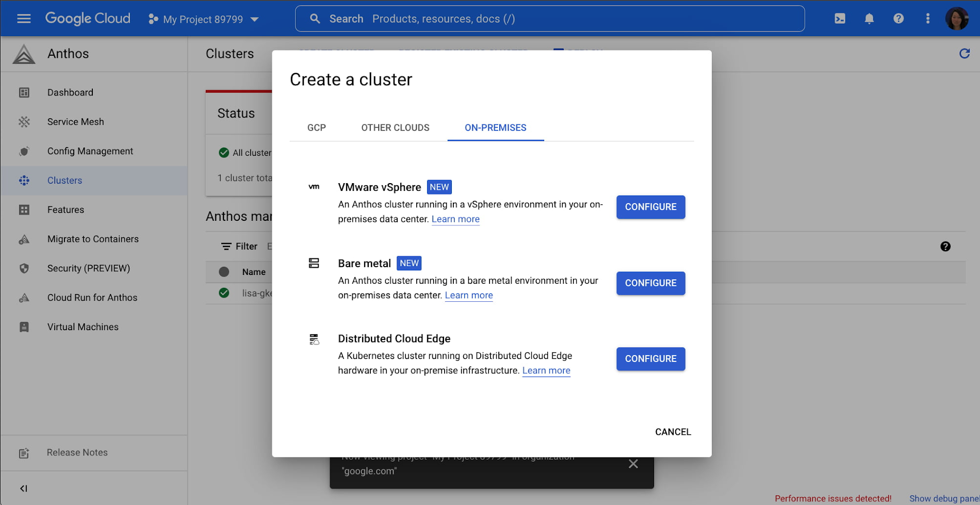980x505 pixels.
Task: Click CONFIGURE for Distributed Cloud Edge
Action: tap(650, 359)
